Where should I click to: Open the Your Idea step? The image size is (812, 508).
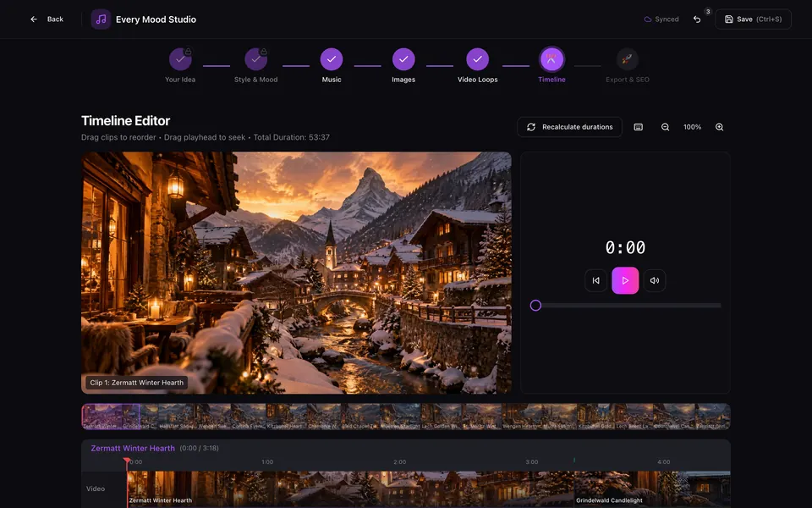180,65
